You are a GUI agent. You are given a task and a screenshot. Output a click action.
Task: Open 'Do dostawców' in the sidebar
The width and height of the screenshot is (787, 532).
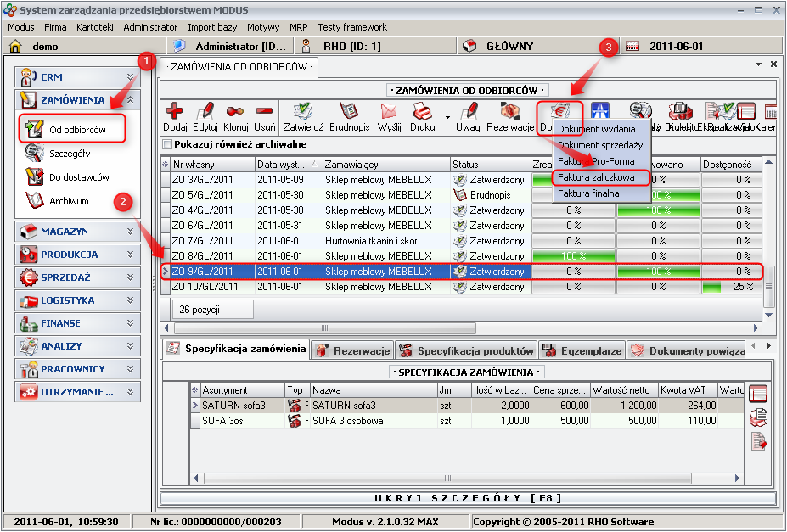78,177
